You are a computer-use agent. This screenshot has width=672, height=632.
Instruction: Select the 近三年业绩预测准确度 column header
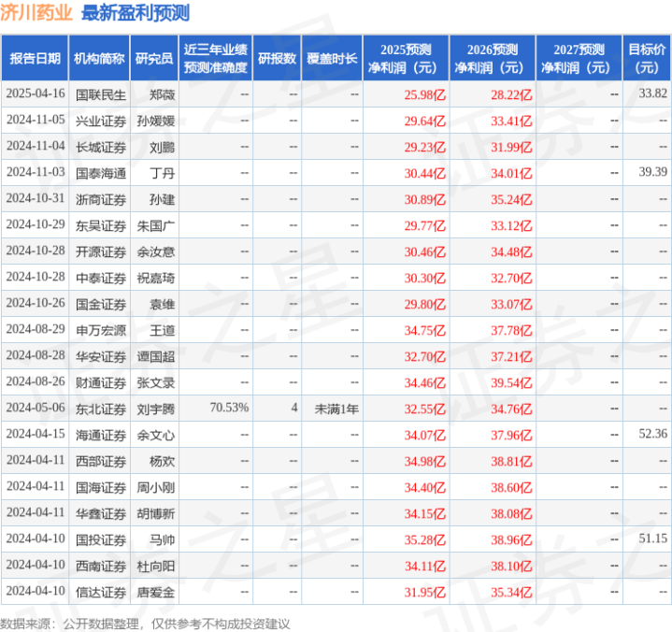216,58
